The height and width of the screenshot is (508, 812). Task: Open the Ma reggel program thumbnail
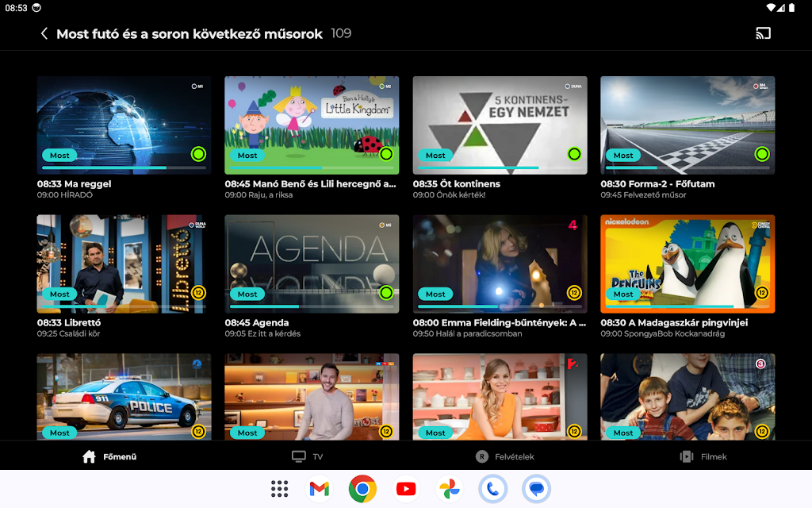click(124, 119)
